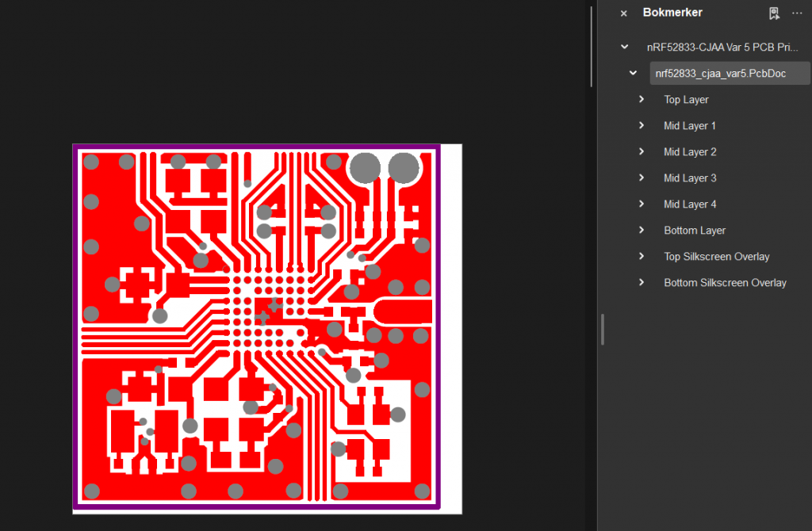The height and width of the screenshot is (531, 812).
Task: Open the Bokmerker more options menu
Action: 798,13
